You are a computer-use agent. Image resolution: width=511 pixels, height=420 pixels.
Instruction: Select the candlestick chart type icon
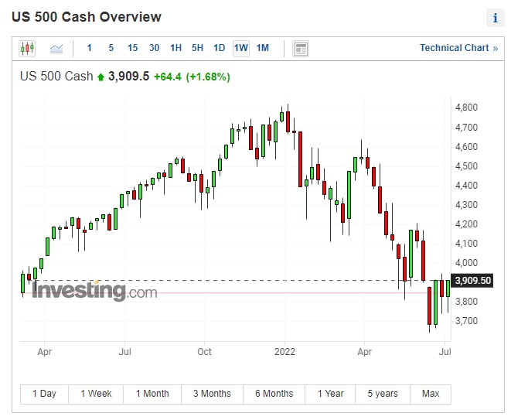(27, 49)
